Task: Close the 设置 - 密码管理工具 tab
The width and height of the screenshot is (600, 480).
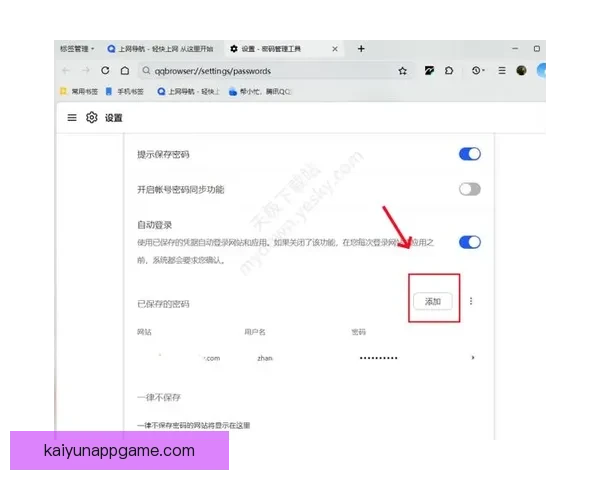Action: (x=335, y=49)
